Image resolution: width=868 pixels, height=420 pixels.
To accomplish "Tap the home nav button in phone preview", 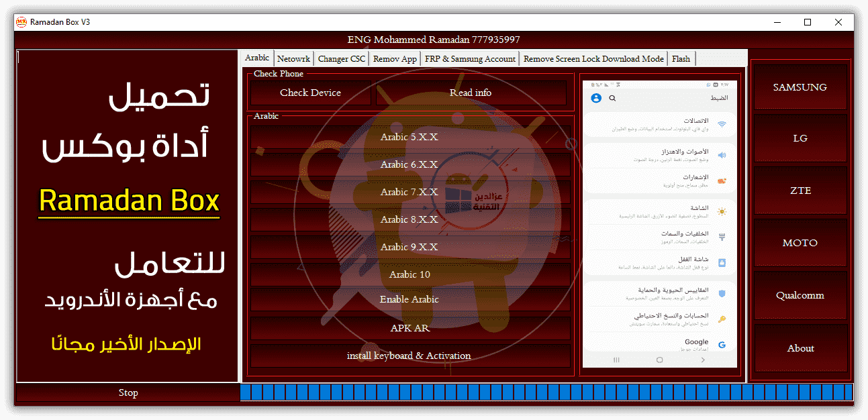I will 659,360.
